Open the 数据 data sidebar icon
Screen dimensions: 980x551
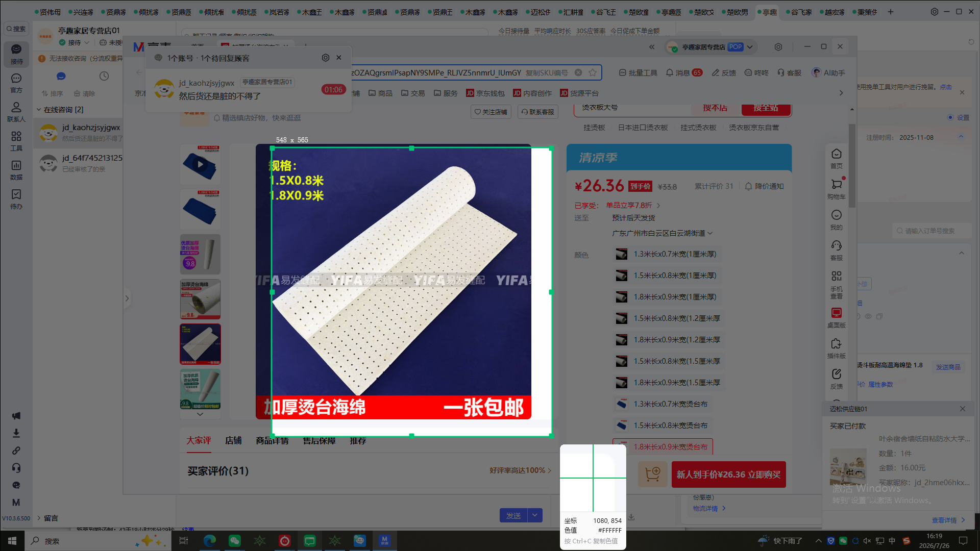(x=16, y=170)
